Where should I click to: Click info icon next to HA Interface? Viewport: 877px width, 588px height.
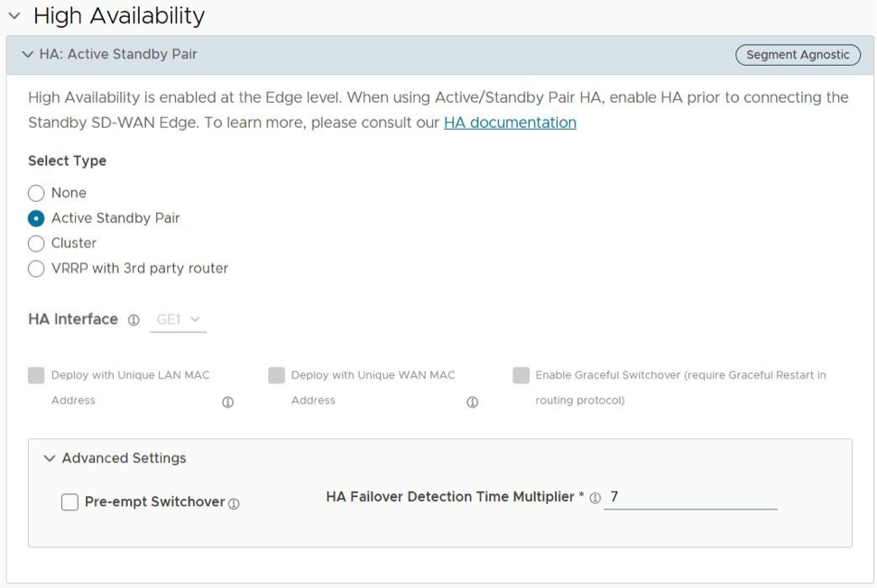(134, 320)
